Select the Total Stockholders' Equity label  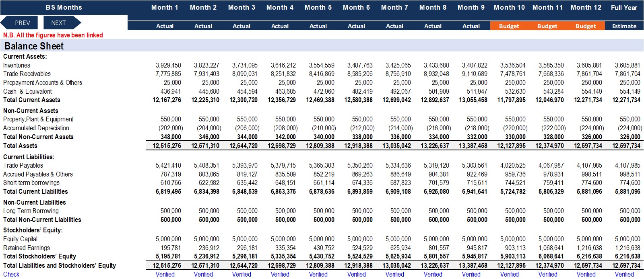pos(39,256)
